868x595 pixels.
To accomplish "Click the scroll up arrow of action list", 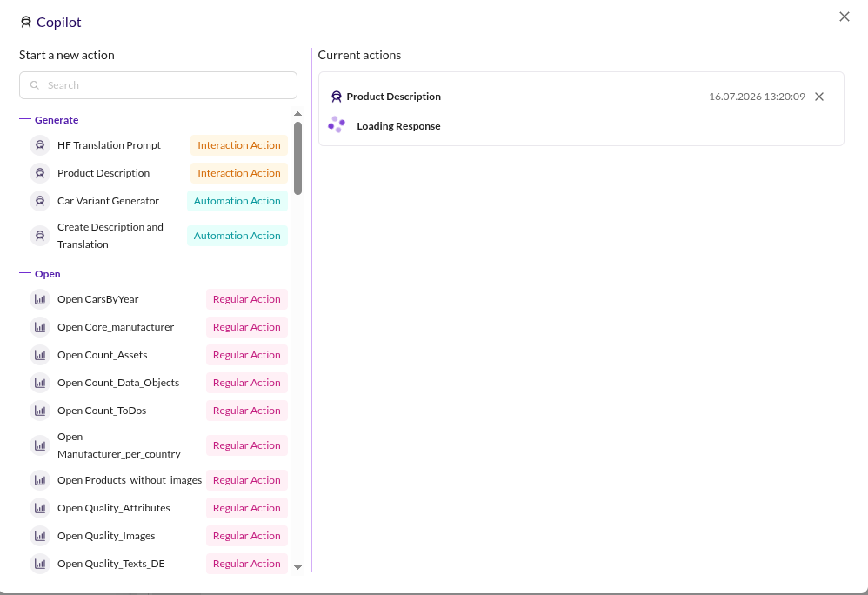I will point(297,113).
